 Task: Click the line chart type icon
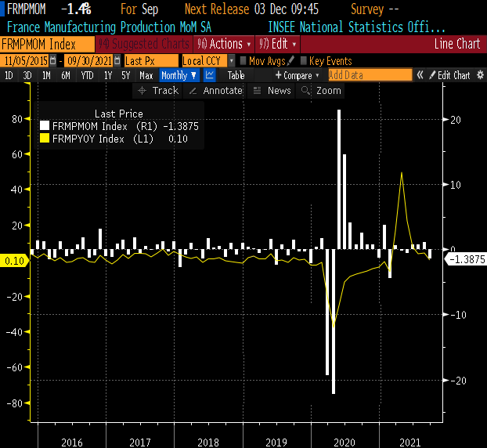pos(210,75)
